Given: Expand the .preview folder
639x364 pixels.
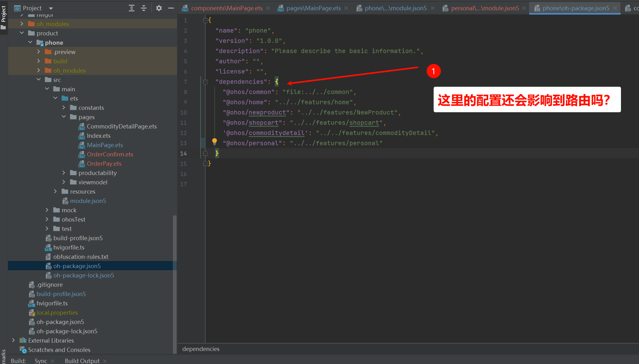Looking at the screenshot, I should pyautogui.click(x=39, y=52).
